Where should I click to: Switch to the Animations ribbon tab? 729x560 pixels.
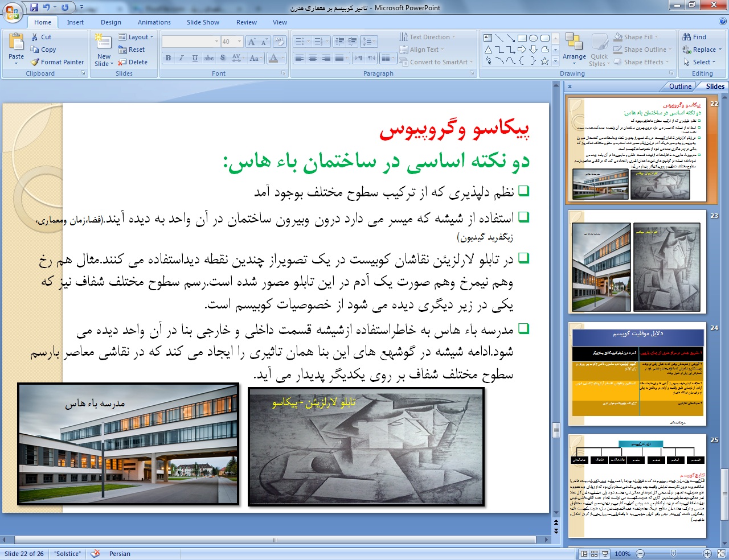click(154, 22)
